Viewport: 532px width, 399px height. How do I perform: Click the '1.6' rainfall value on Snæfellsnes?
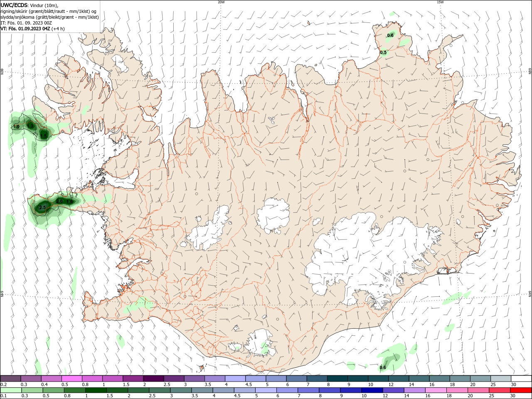click(70, 202)
